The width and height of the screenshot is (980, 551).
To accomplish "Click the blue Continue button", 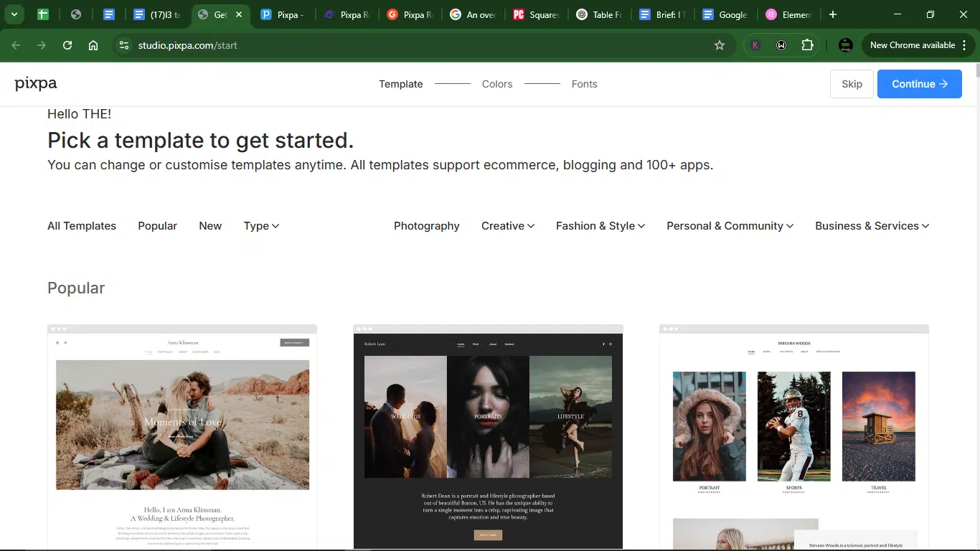I will [919, 84].
